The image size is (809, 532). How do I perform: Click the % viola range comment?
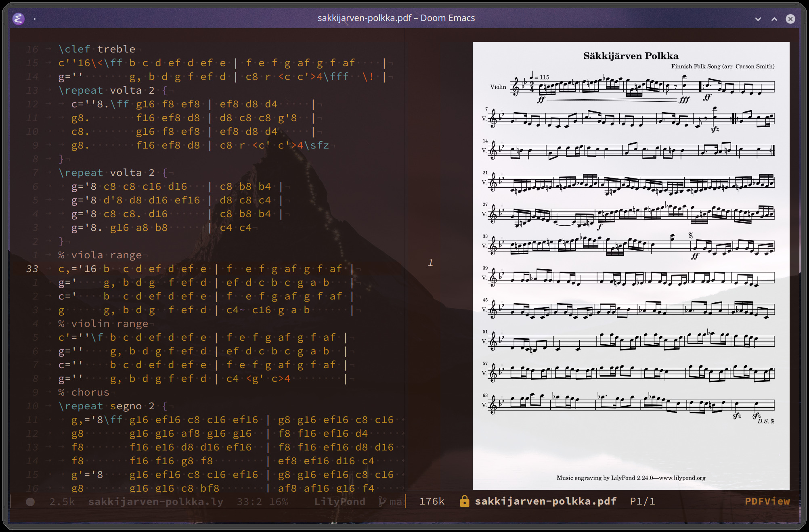click(100, 255)
